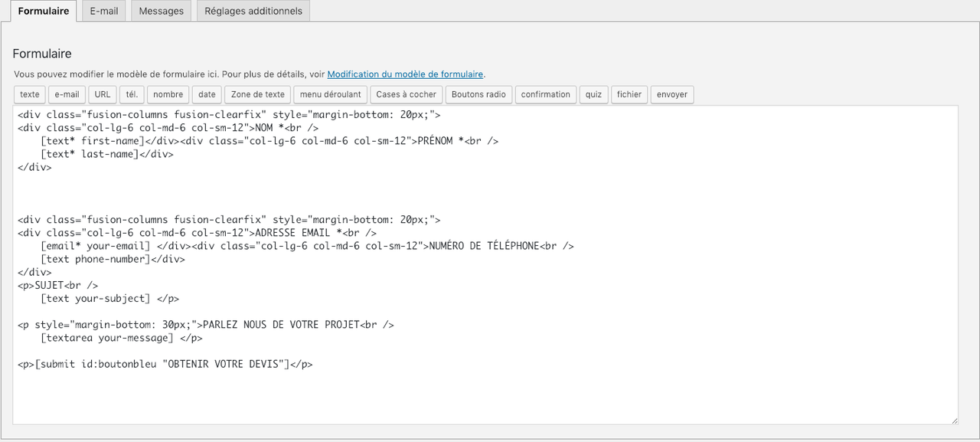Open the Messages tab

tap(162, 11)
